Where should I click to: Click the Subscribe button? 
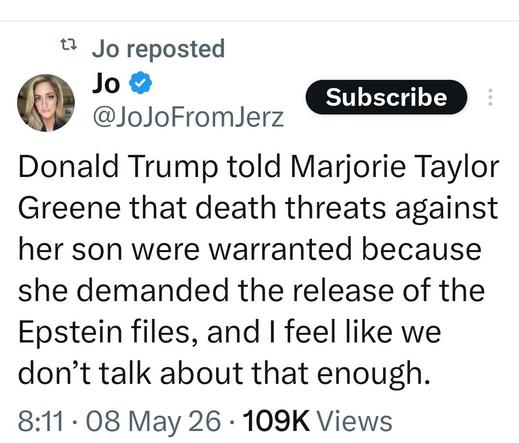386,97
